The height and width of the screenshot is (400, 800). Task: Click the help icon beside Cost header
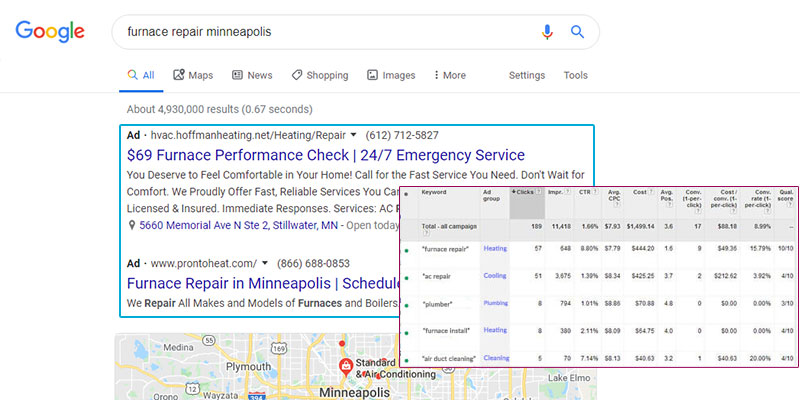coord(651,192)
